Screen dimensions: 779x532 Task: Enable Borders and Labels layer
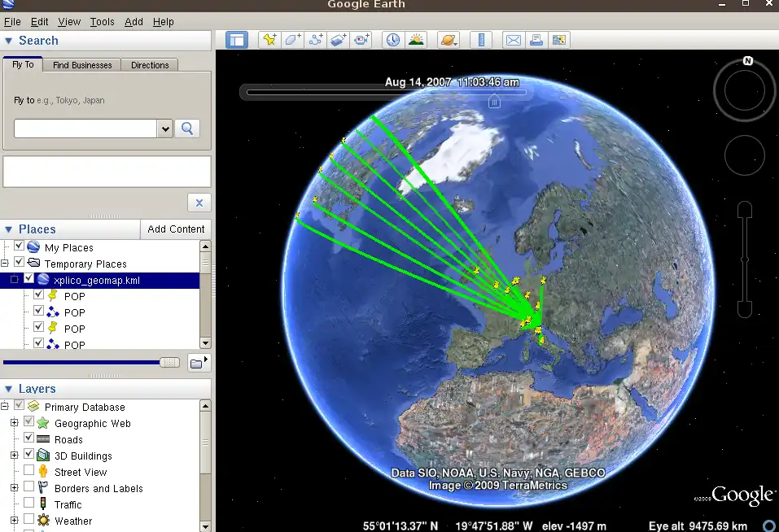[x=28, y=486]
